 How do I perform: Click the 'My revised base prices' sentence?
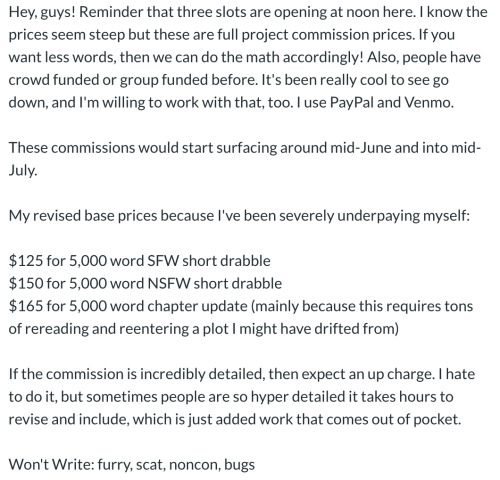click(239, 216)
